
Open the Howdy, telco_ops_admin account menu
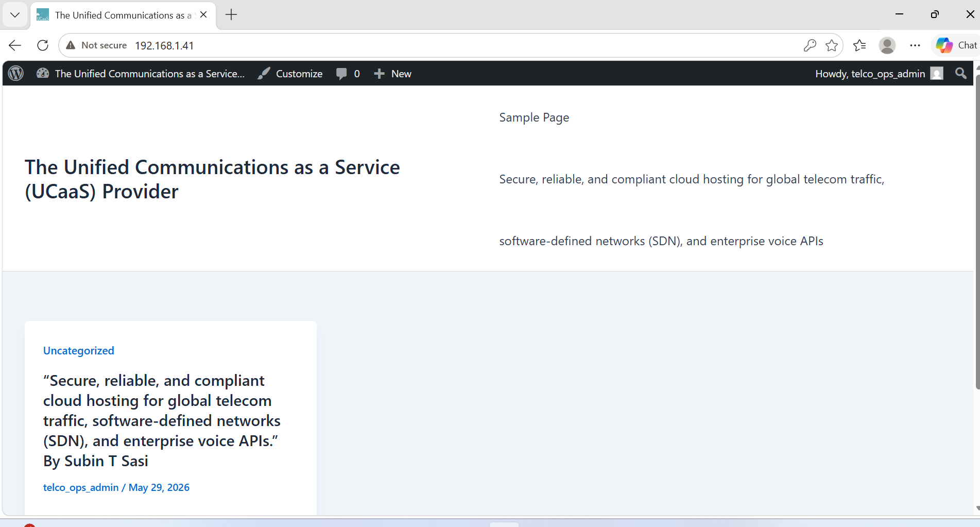pyautogui.click(x=879, y=74)
